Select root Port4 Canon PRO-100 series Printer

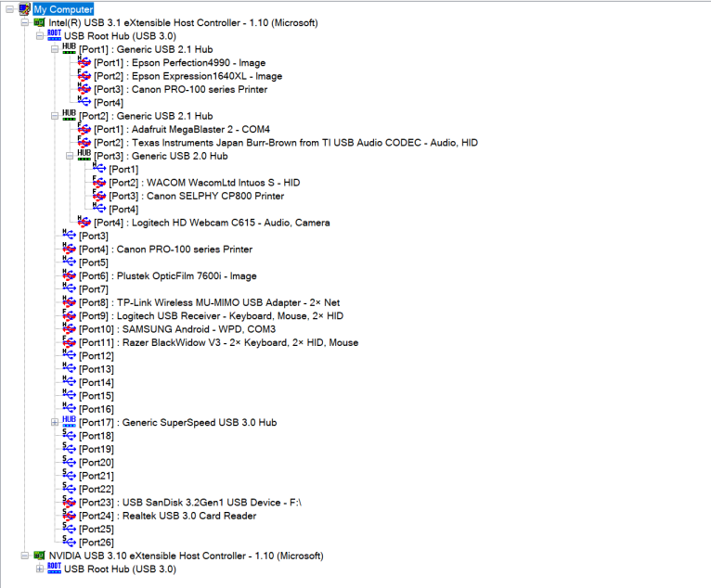click(x=165, y=249)
